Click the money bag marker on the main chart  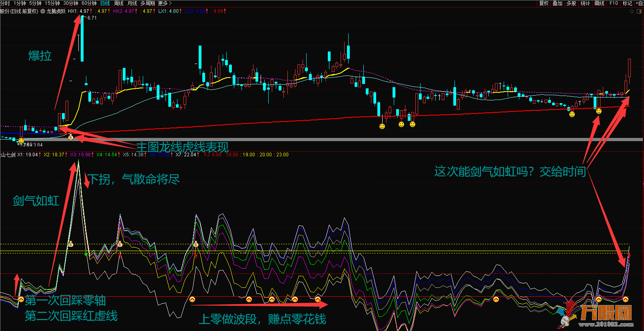[71, 137]
